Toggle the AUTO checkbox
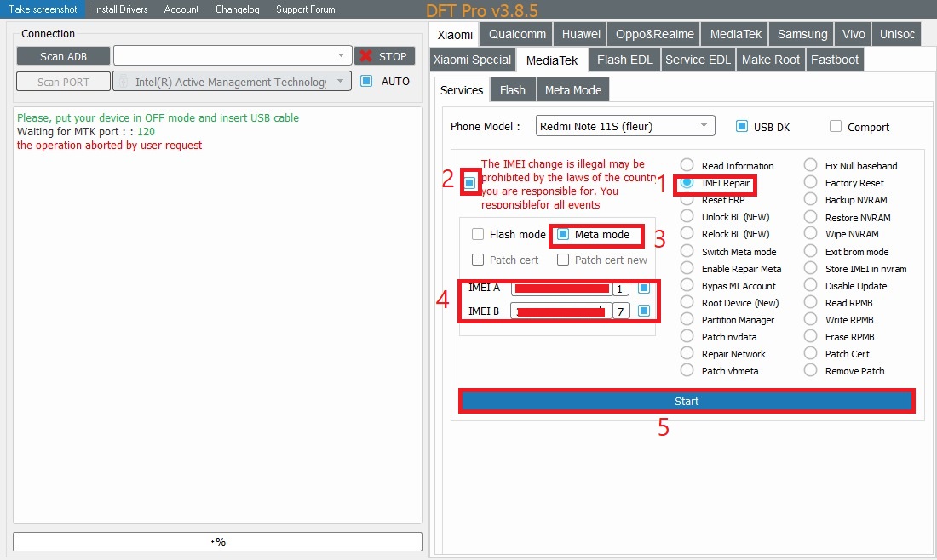This screenshot has width=937, height=560. 366,81
